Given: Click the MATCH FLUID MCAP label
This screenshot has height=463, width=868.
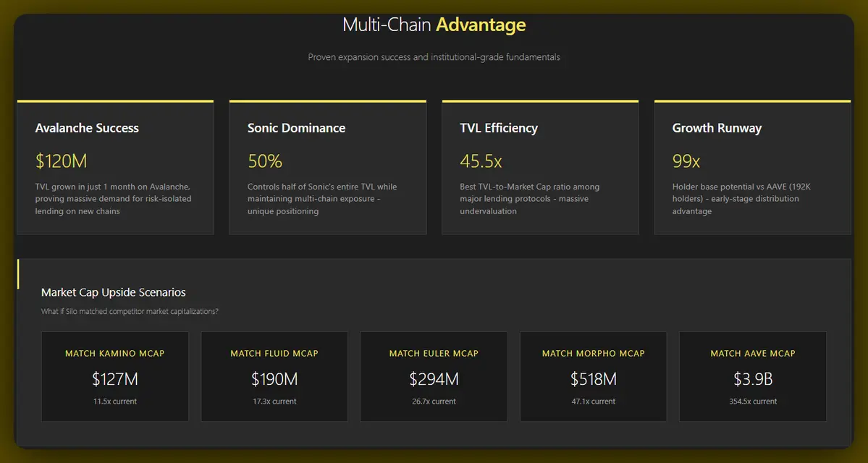Looking at the screenshot, I should (x=274, y=354).
